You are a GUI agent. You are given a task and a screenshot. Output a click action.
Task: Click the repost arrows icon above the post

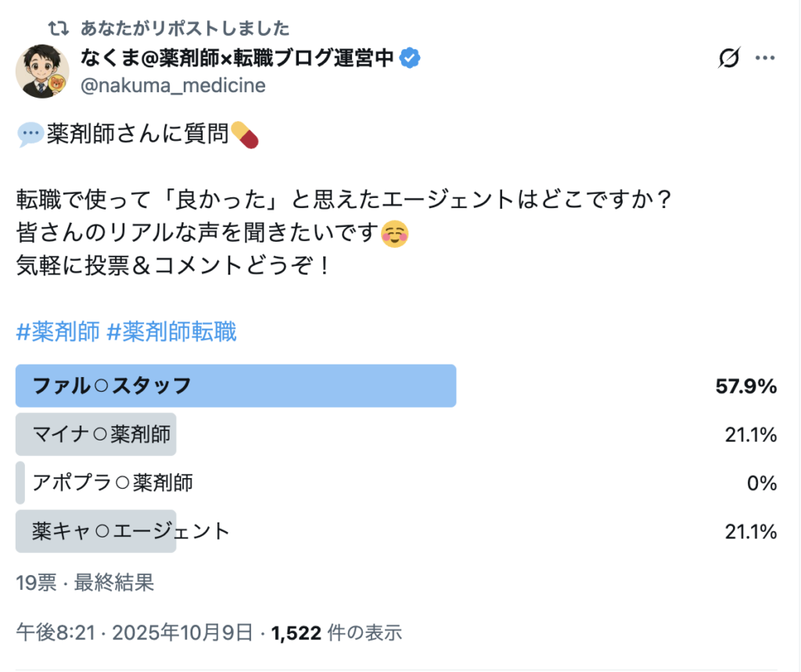pos(59,29)
